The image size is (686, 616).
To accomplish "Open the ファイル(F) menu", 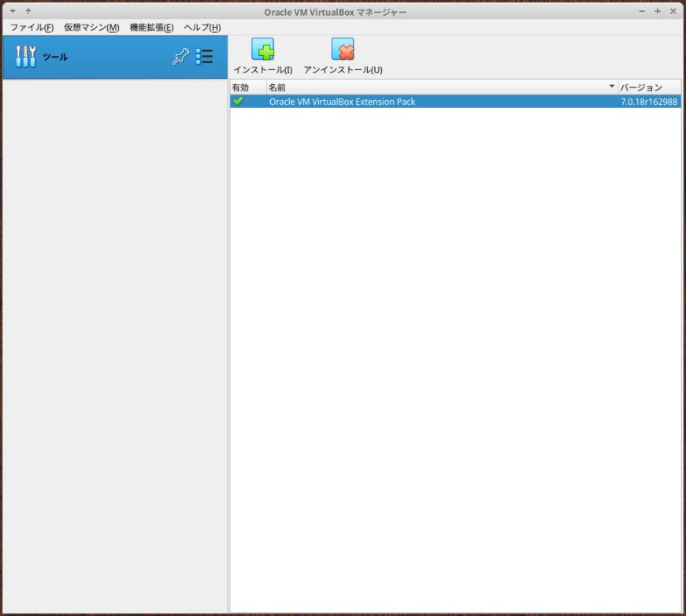I will pos(32,28).
